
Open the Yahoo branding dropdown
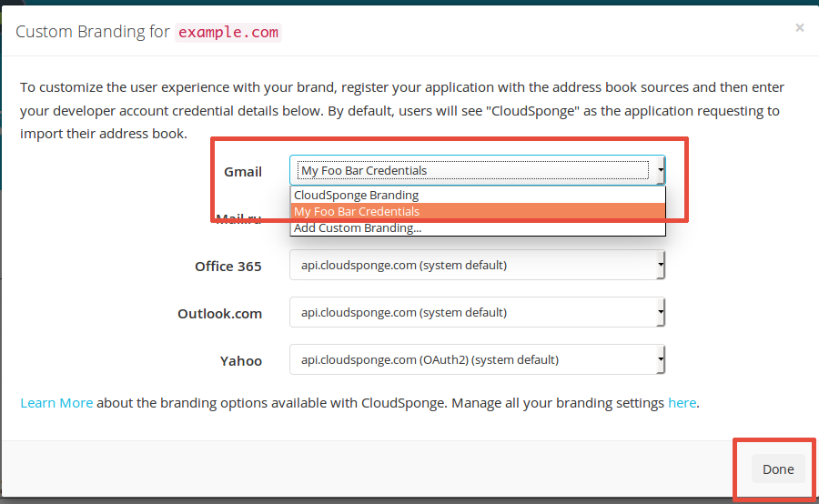pos(478,359)
